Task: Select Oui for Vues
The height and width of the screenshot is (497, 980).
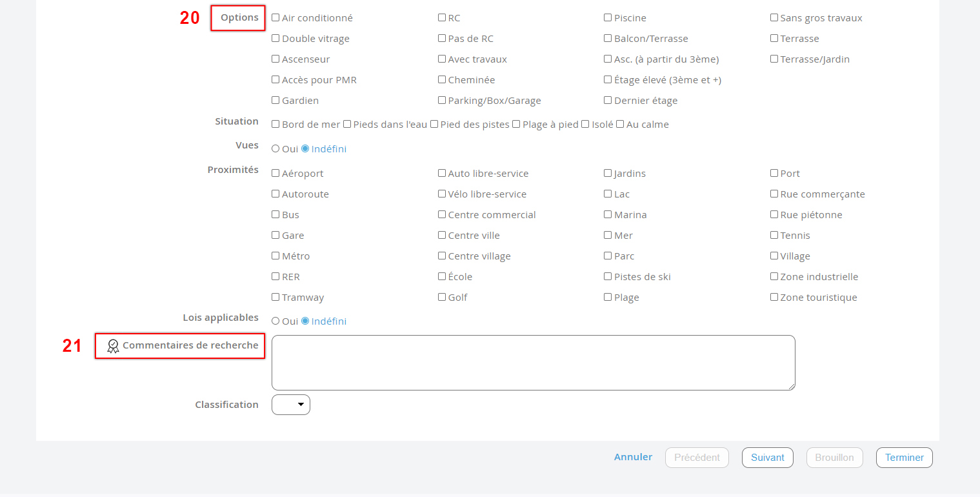Action: pos(275,149)
